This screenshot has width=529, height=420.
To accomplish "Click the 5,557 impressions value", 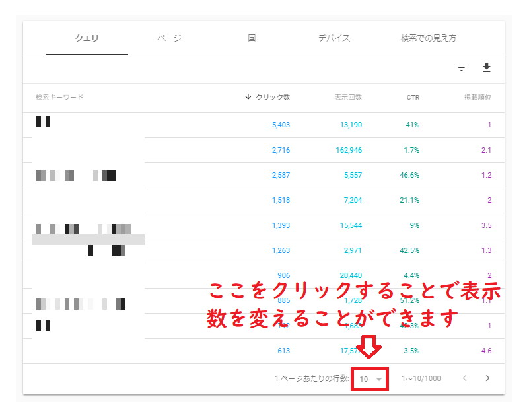I will point(353,175).
